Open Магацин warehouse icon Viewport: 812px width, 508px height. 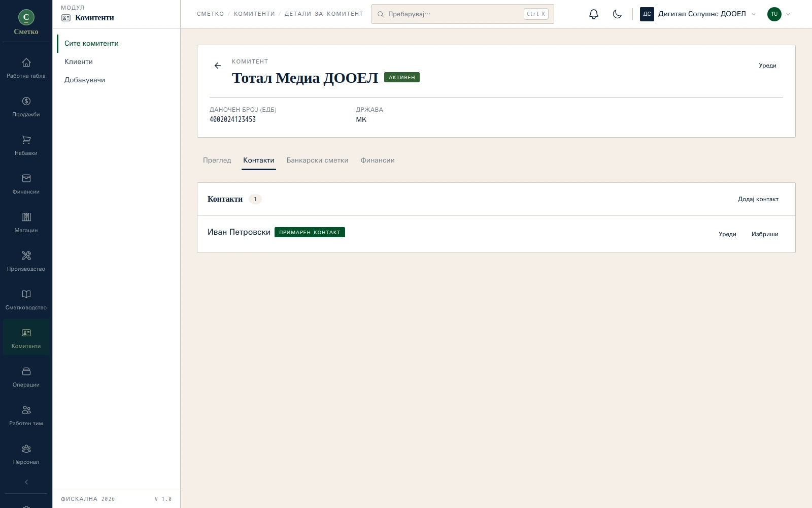(x=26, y=217)
